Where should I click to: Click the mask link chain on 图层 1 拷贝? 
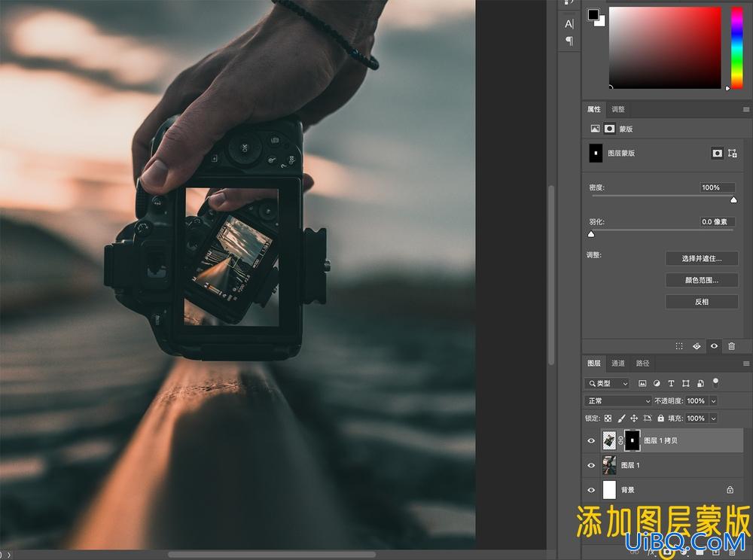click(620, 440)
